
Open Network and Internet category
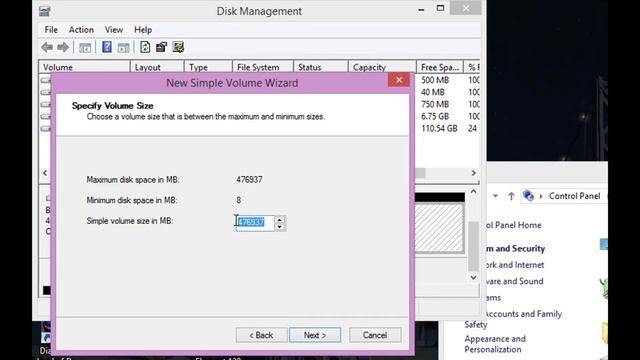515,265
